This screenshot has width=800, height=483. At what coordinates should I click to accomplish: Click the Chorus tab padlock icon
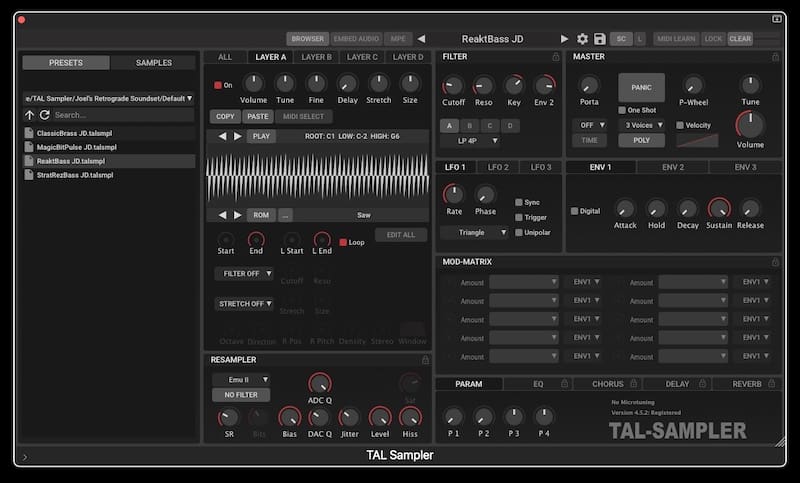[x=633, y=384]
